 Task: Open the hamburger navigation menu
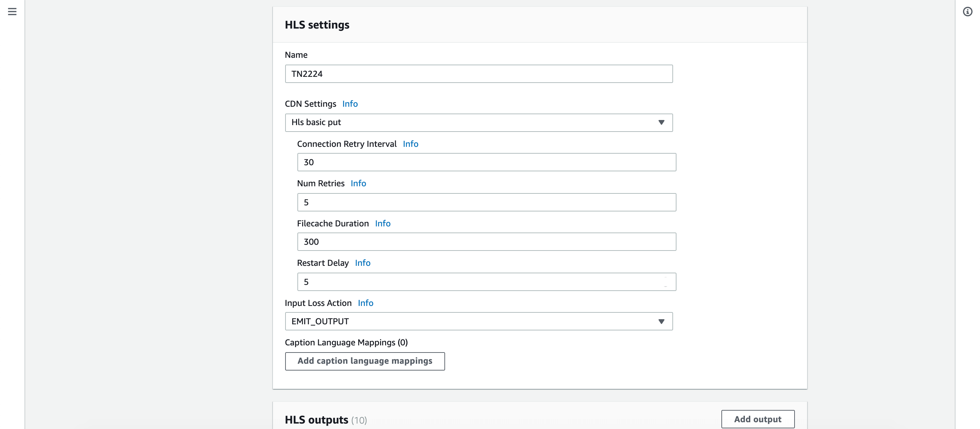pos(12,12)
